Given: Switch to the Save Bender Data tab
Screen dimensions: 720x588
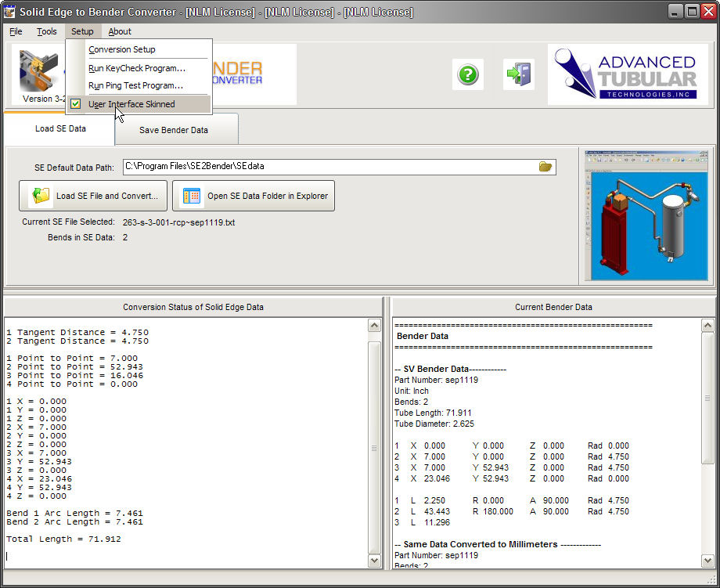Looking at the screenshot, I should click(174, 130).
